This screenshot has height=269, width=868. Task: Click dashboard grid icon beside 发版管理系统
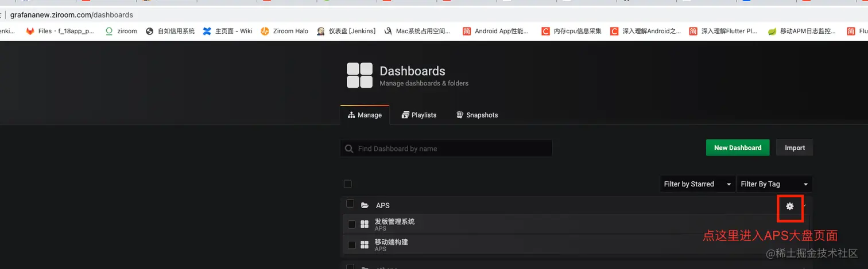pos(365,225)
